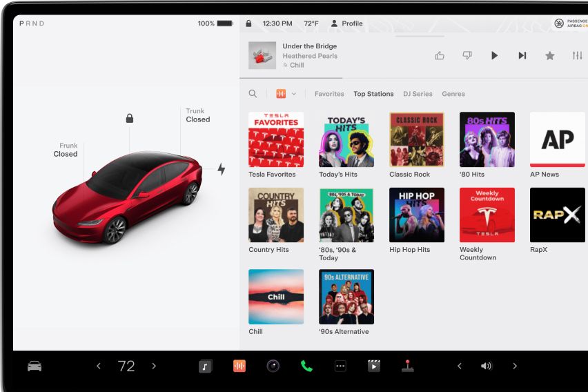Viewport: 588px width, 392px height.
Task: Click the search magnifier icon
Action: [x=253, y=94]
